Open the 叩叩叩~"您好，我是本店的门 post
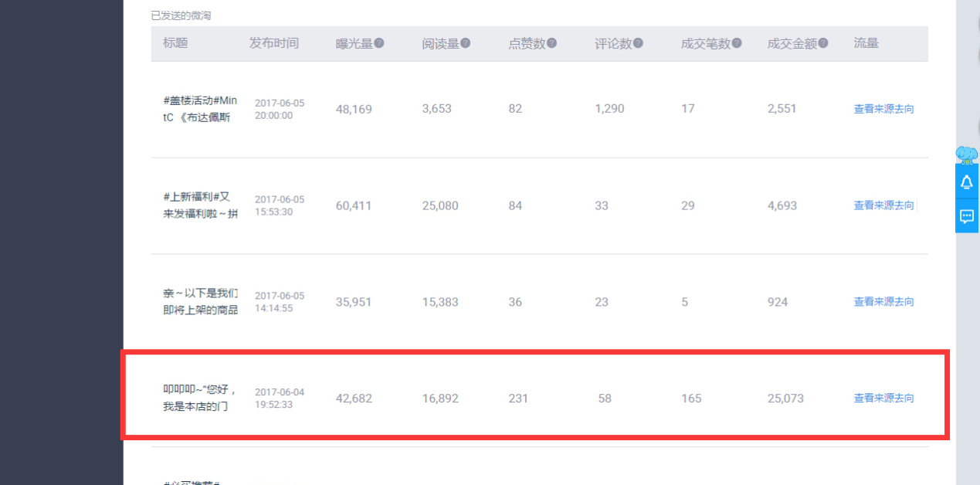The image size is (980, 485). pos(200,399)
